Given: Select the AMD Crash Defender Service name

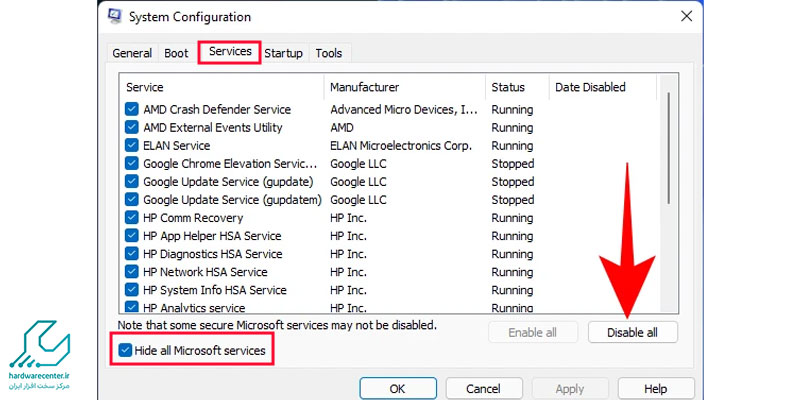Looking at the screenshot, I should coord(217,110).
